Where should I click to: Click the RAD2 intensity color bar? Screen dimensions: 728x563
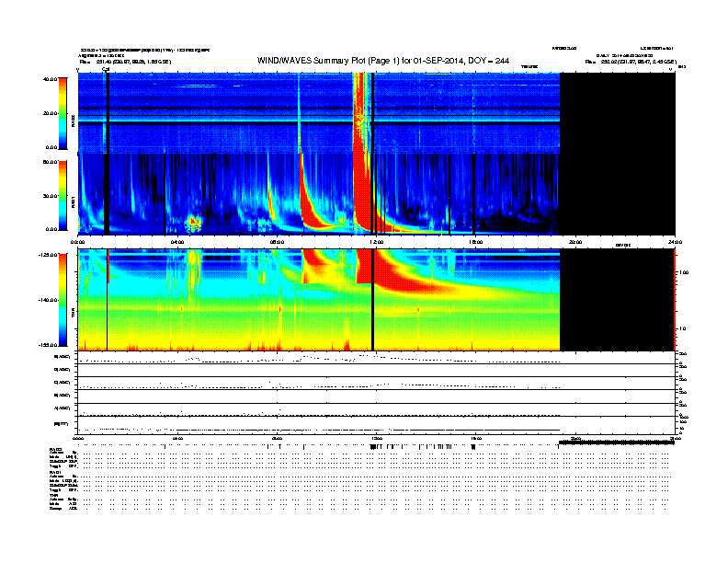(x=63, y=113)
